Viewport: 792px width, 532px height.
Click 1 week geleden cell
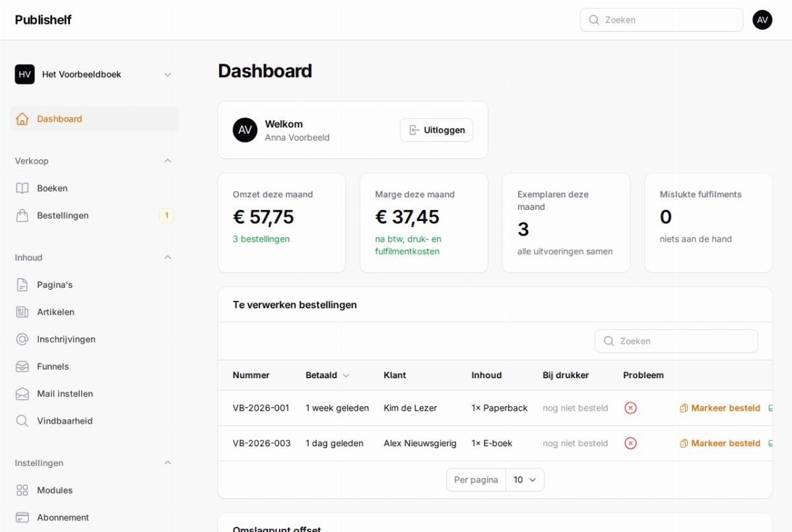click(x=337, y=408)
